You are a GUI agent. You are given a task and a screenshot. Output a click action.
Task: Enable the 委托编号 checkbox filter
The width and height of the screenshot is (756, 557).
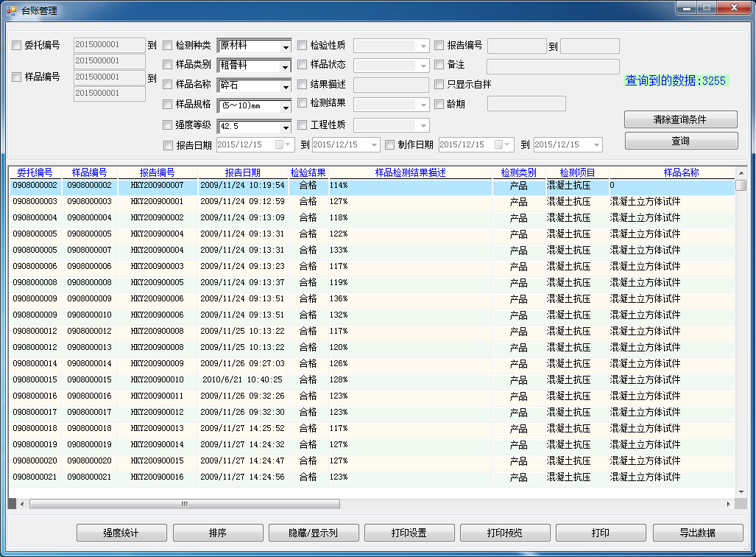pyautogui.click(x=17, y=46)
